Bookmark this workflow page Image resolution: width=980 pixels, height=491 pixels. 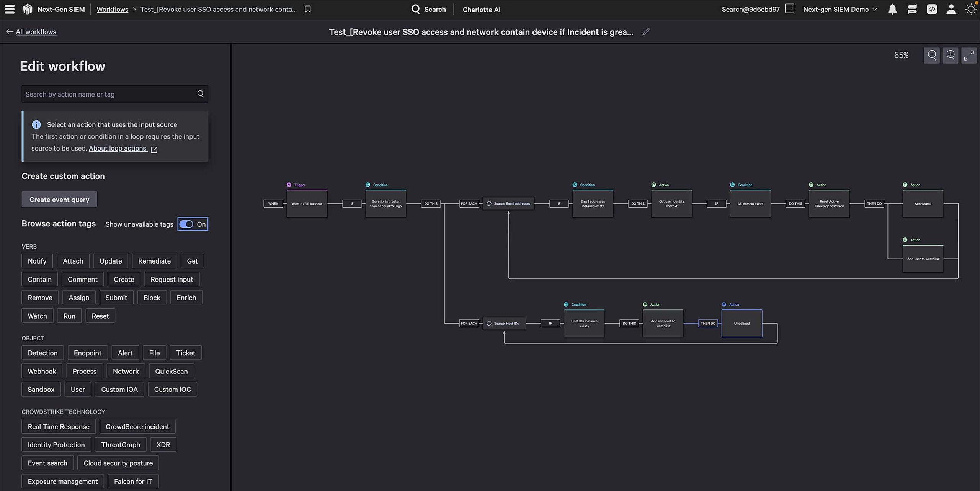click(x=308, y=9)
